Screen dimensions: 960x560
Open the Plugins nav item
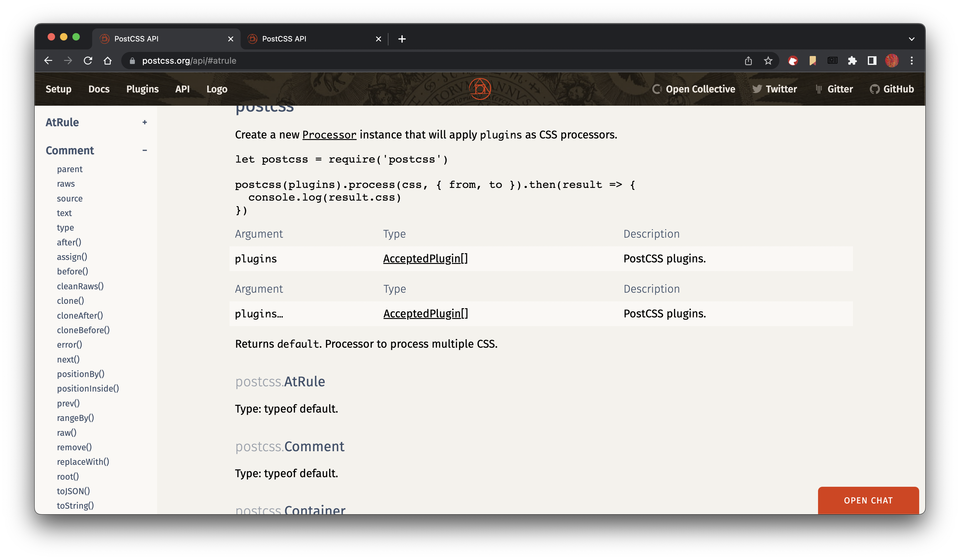[143, 89]
